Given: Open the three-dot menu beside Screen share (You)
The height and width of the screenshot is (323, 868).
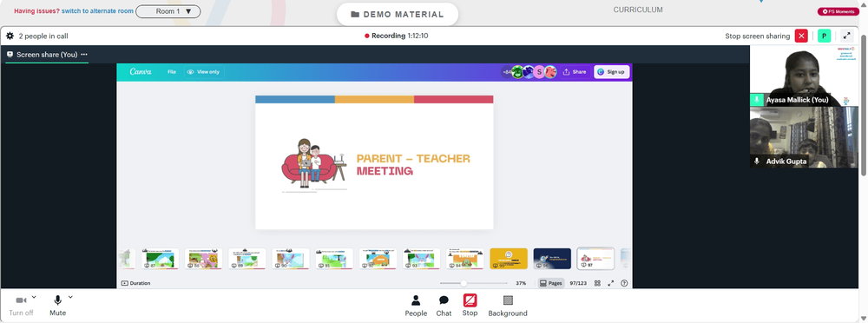Looking at the screenshot, I should [x=84, y=55].
